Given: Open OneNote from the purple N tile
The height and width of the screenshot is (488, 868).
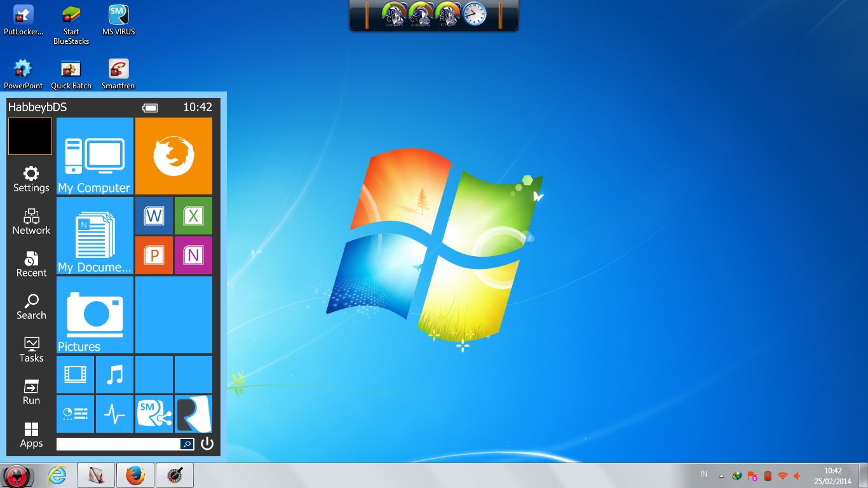Looking at the screenshot, I should point(193,255).
